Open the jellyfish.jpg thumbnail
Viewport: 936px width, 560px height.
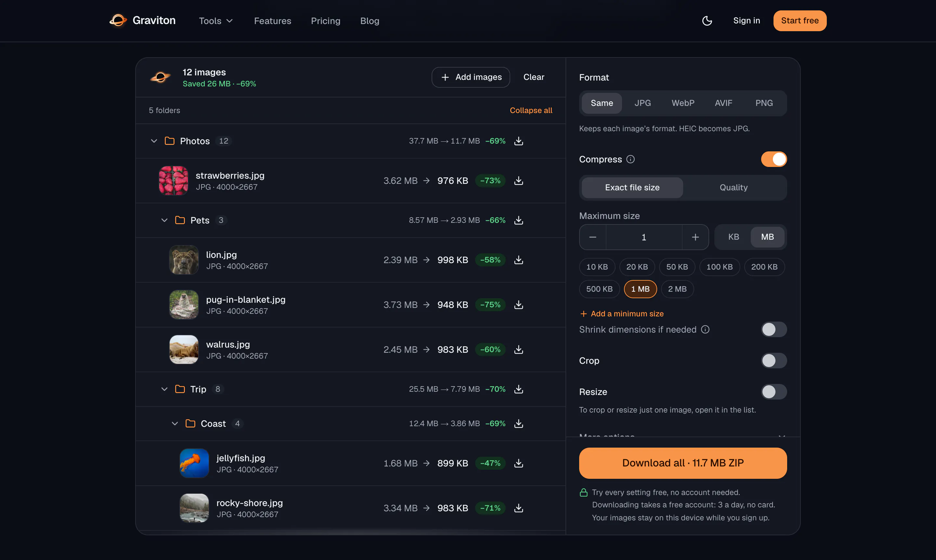pyautogui.click(x=194, y=463)
